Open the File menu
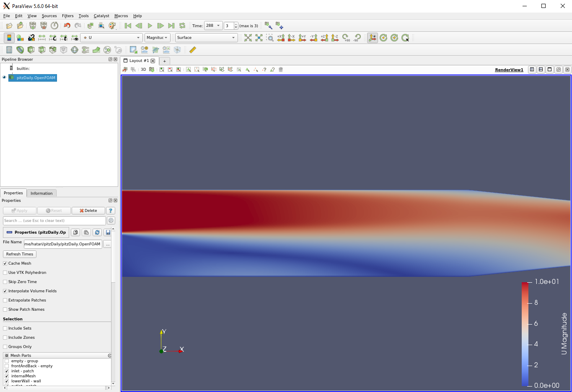 7,16
